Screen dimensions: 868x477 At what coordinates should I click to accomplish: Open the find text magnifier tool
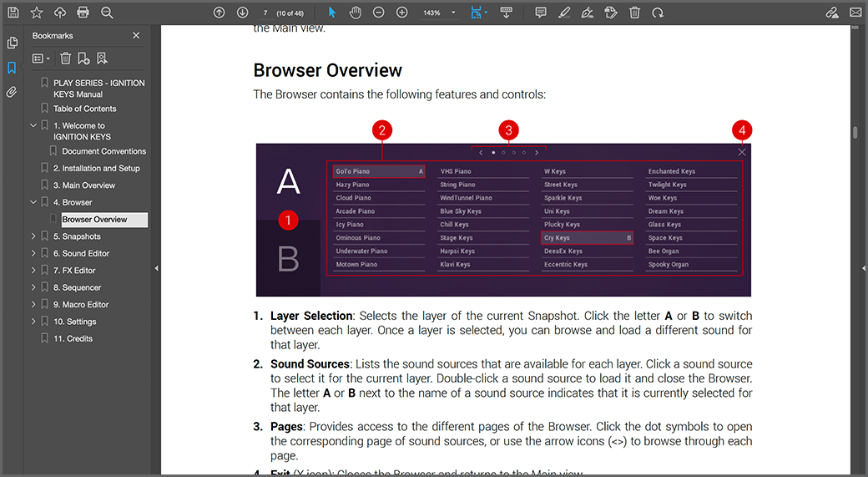click(107, 13)
